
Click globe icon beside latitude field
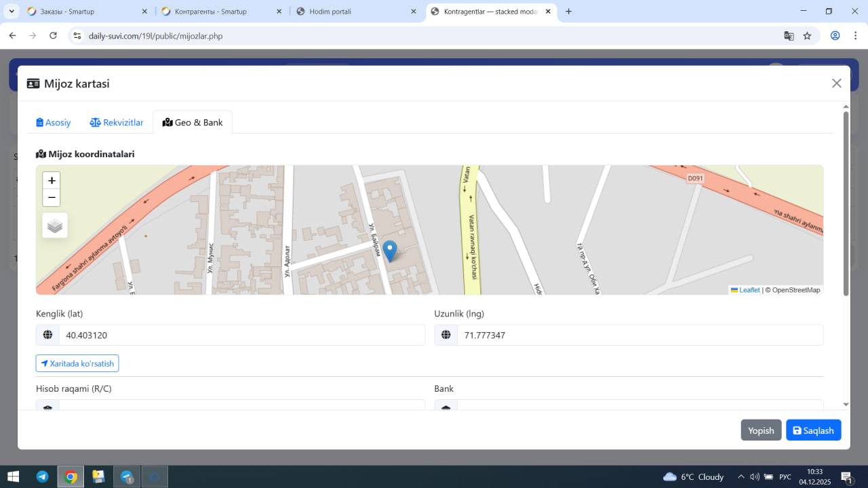click(47, 335)
